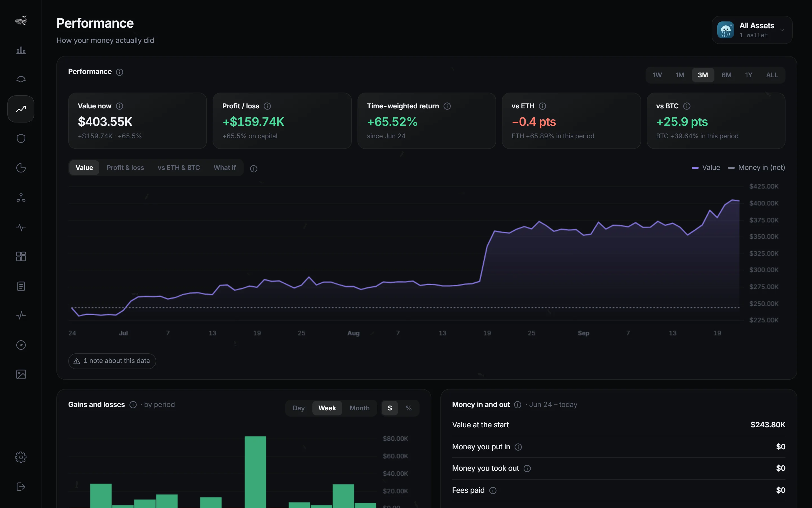The width and height of the screenshot is (812, 508).
Task: Toggle the Value legend series
Action: (x=706, y=167)
